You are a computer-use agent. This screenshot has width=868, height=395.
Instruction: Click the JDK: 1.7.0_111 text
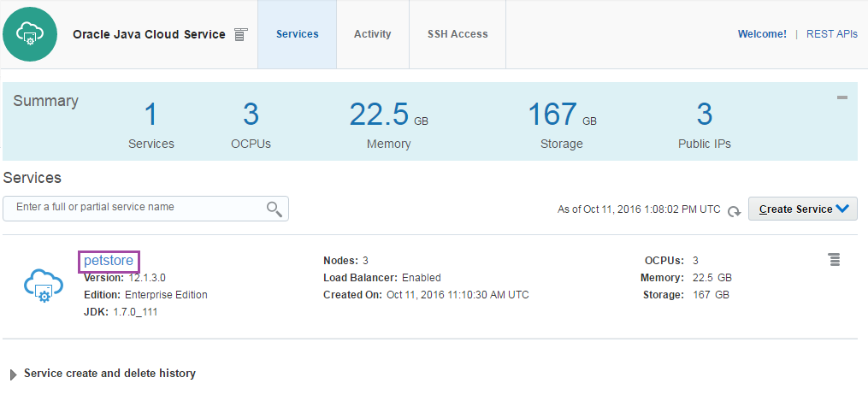click(x=121, y=312)
